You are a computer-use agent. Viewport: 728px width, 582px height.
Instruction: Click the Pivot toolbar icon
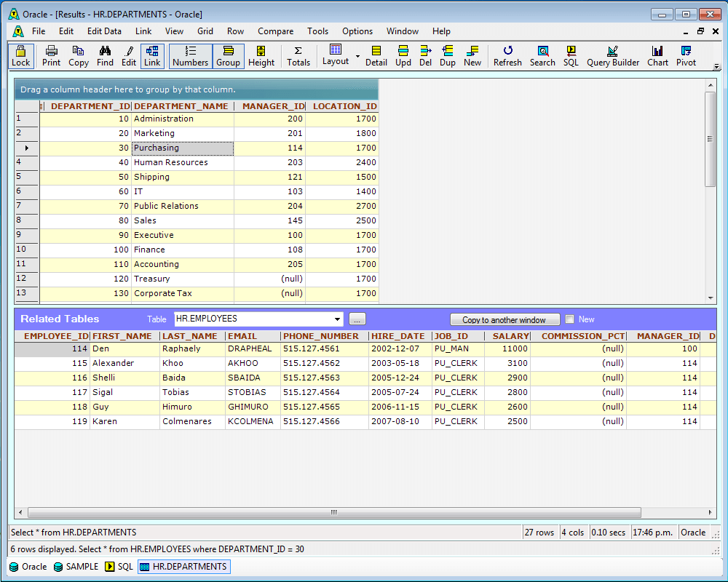coord(686,56)
